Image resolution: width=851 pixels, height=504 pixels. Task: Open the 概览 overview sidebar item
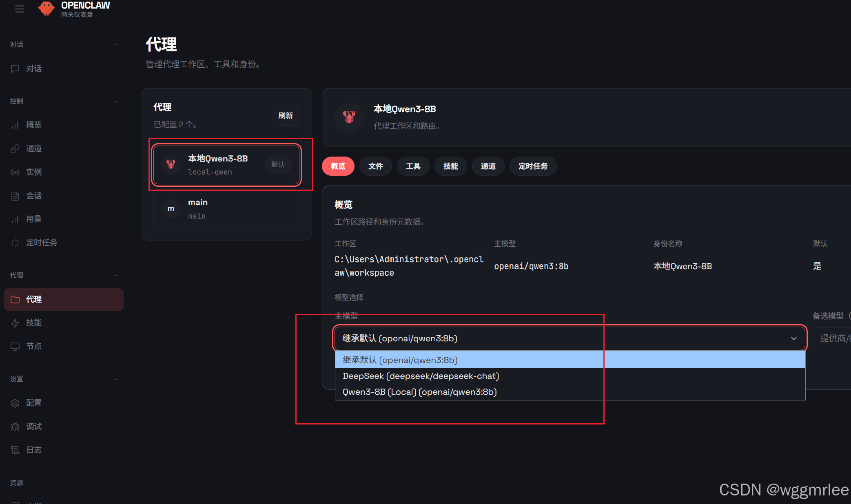[34, 125]
